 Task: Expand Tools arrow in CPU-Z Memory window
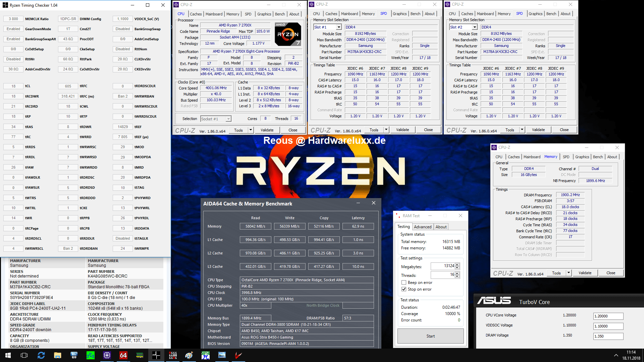coord(569,273)
